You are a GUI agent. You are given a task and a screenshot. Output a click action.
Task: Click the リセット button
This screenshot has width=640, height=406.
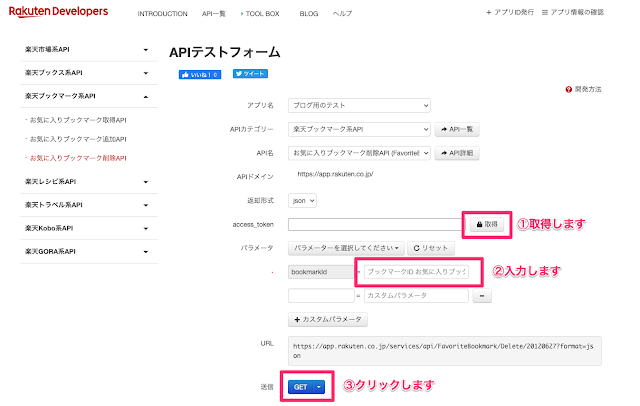click(x=431, y=248)
